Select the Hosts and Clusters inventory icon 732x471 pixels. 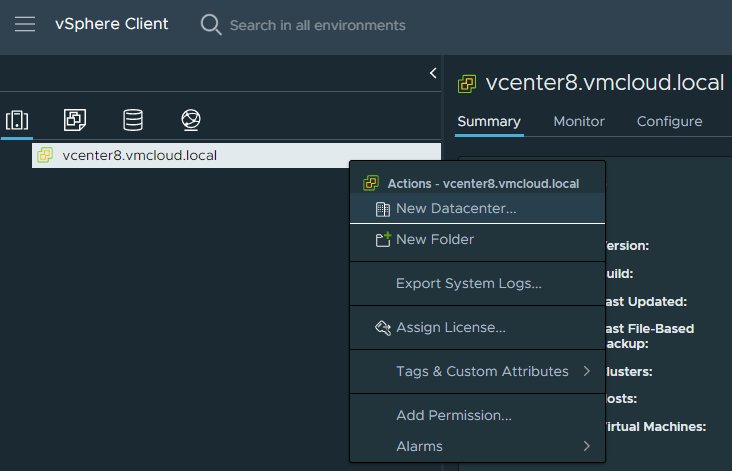pyautogui.click(x=17, y=120)
